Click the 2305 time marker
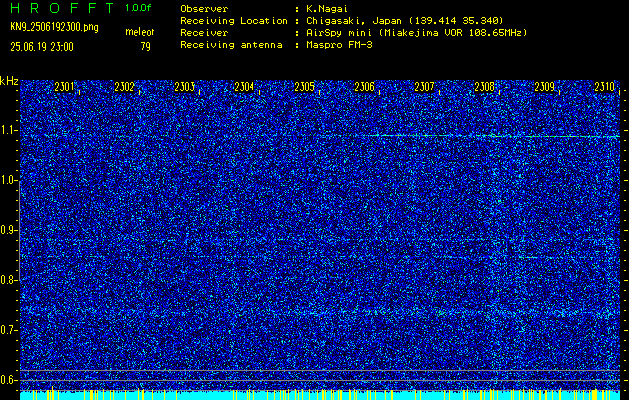Viewport: 629px width, 400px height. (304, 87)
